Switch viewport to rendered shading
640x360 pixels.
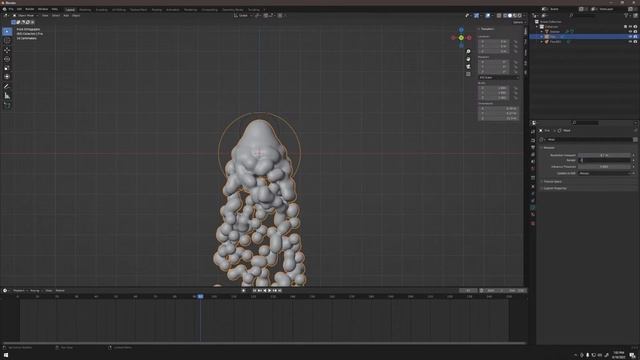[520, 16]
